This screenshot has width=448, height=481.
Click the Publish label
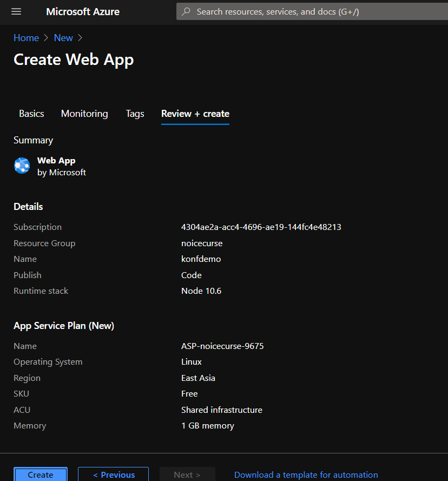(28, 275)
